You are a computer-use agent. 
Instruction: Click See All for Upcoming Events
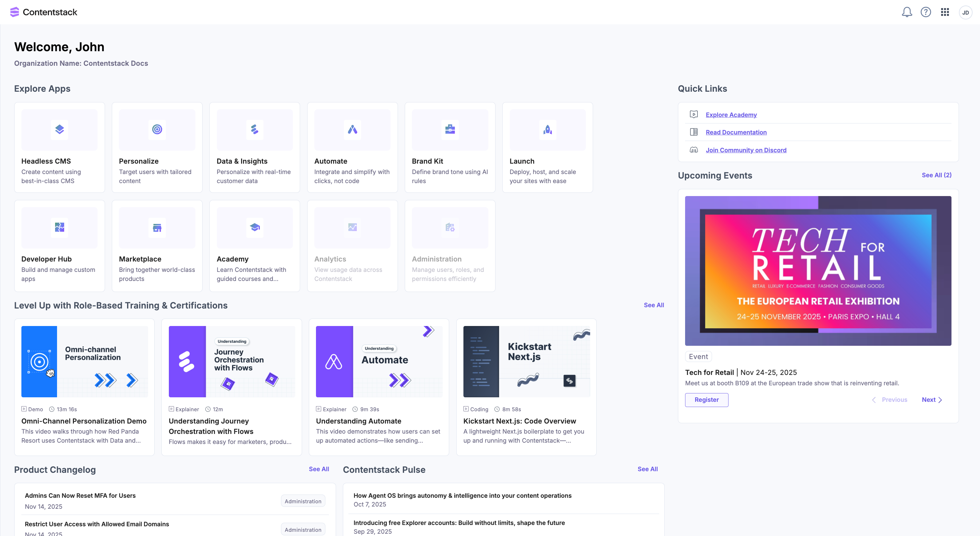pos(936,175)
